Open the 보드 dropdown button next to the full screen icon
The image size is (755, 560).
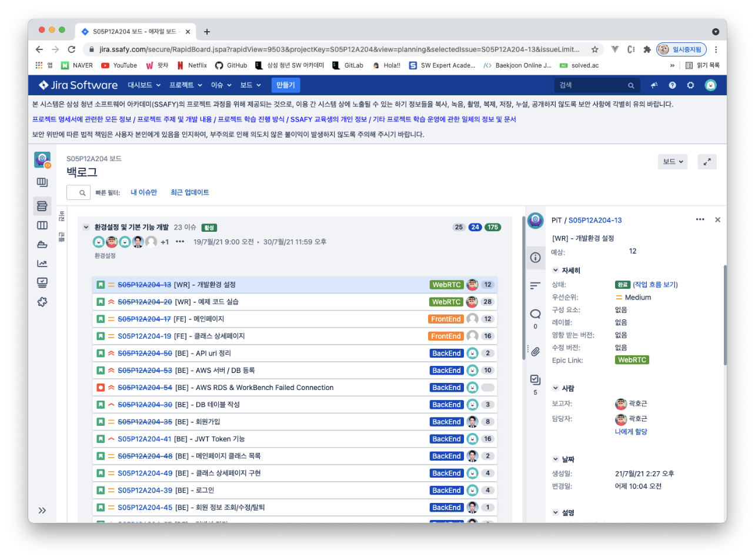pos(673,162)
